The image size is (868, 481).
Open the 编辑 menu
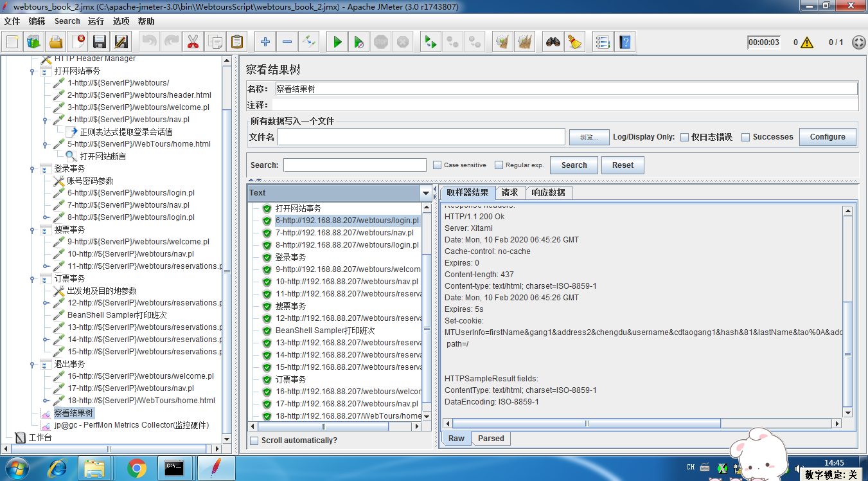(37, 21)
